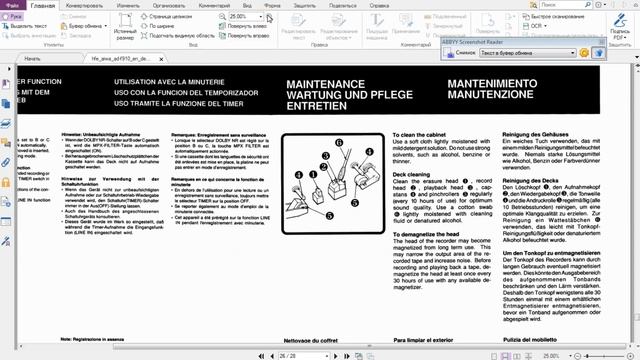Viewport: 640px width, 360px height.
Task: Click the page number field 26 / 28
Action: coord(303,356)
